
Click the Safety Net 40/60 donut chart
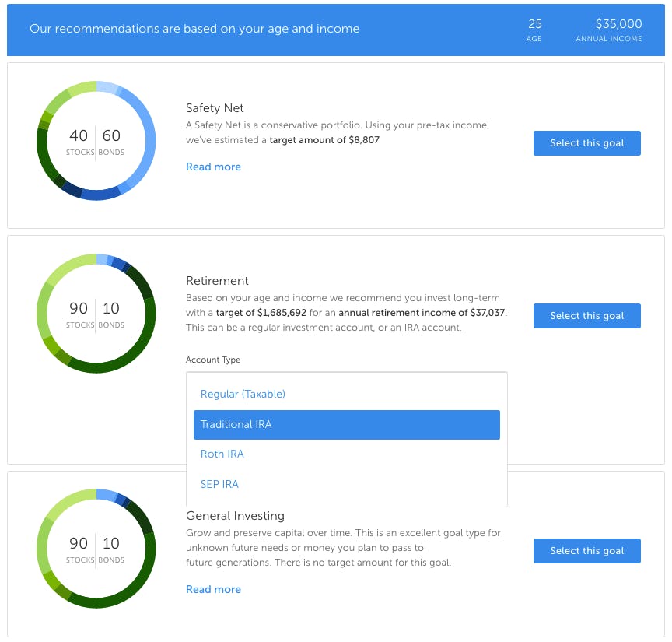(x=96, y=141)
